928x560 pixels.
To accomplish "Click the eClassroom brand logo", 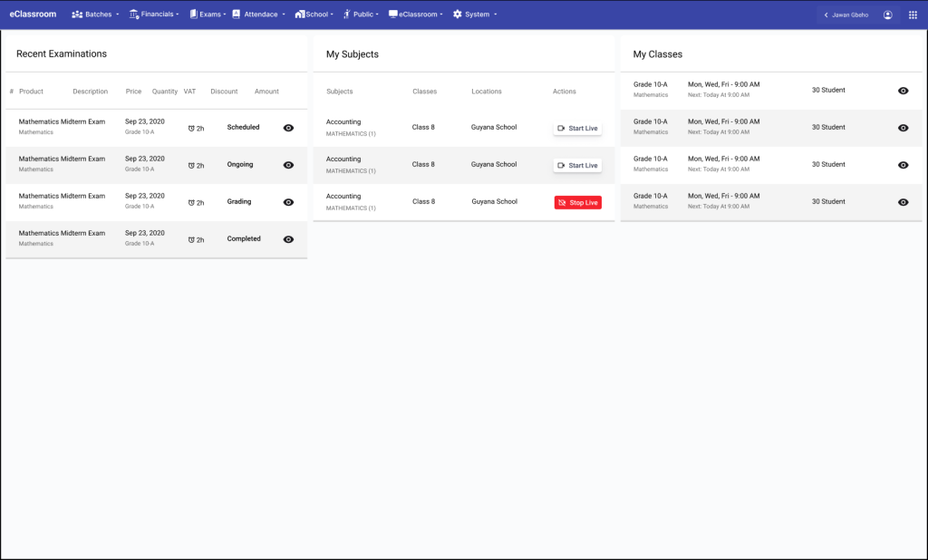I will click(x=32, y=14).
